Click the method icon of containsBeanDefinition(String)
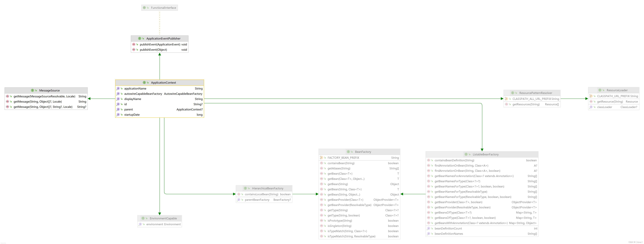Image resolution: width=644 pixels, height=244 pixels. pos(429,160)
